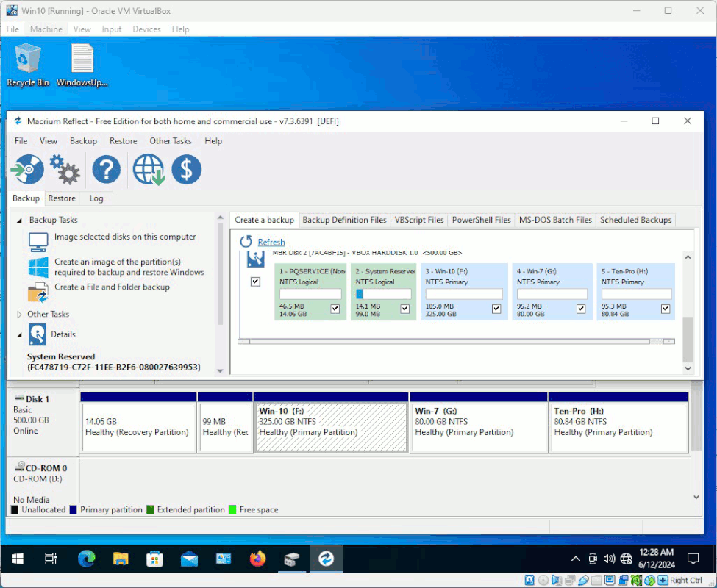Click the monitor icon for imaging selected disks
This screenshot has width=717, height=588.
[38, 242]
